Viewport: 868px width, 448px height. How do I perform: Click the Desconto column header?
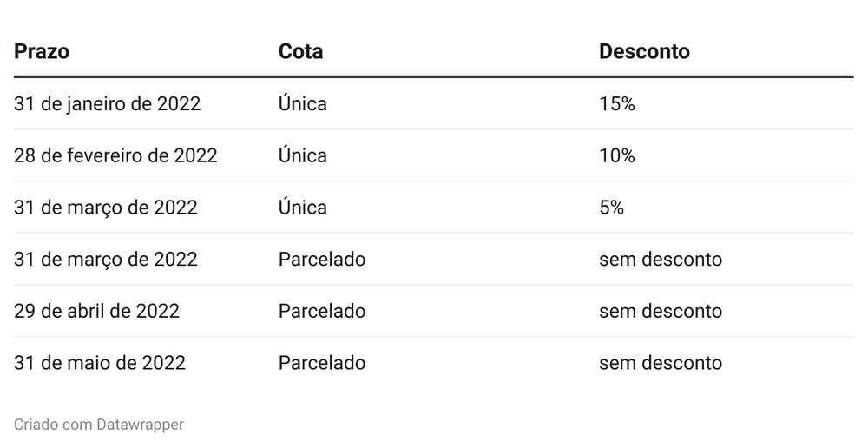tap(644, 51)
